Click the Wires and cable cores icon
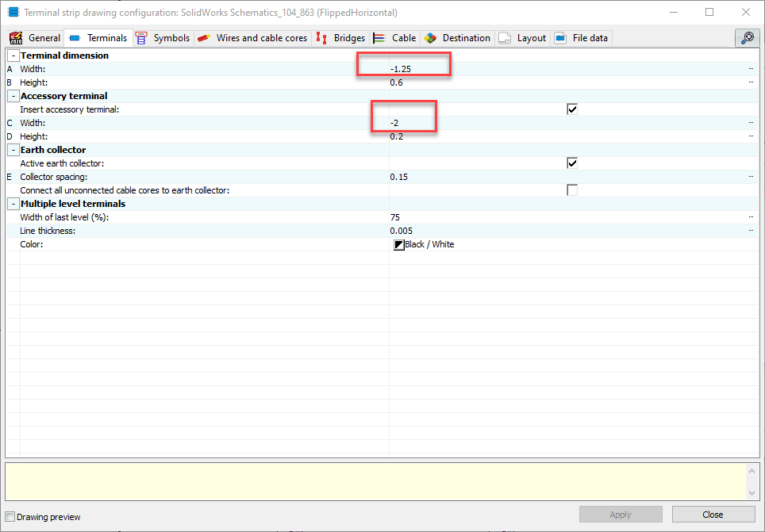The width and height of the screenshot is (765, 532). [x=204, y=38]
